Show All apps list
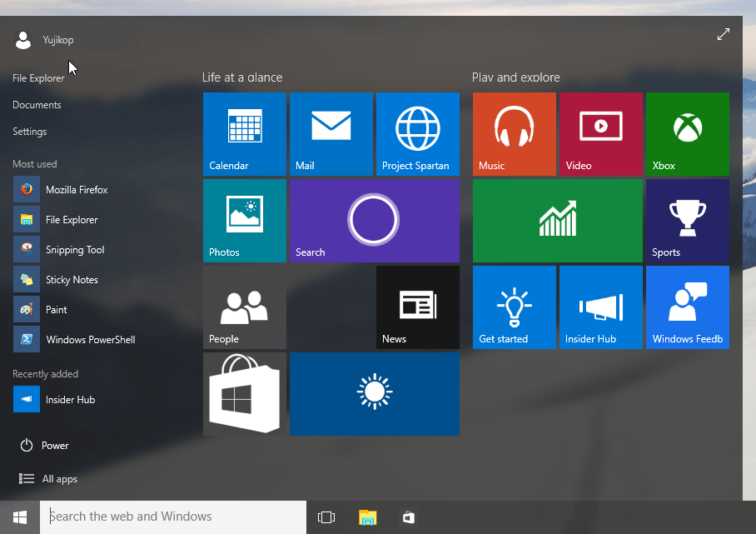Screen dimensions: 756x534 [47, 478]
